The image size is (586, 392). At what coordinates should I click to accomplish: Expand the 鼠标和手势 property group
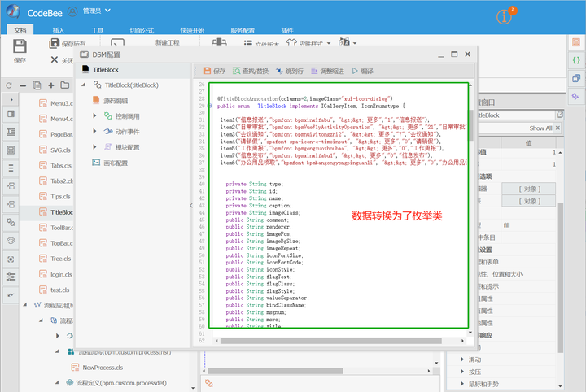(x=462, y=384)
